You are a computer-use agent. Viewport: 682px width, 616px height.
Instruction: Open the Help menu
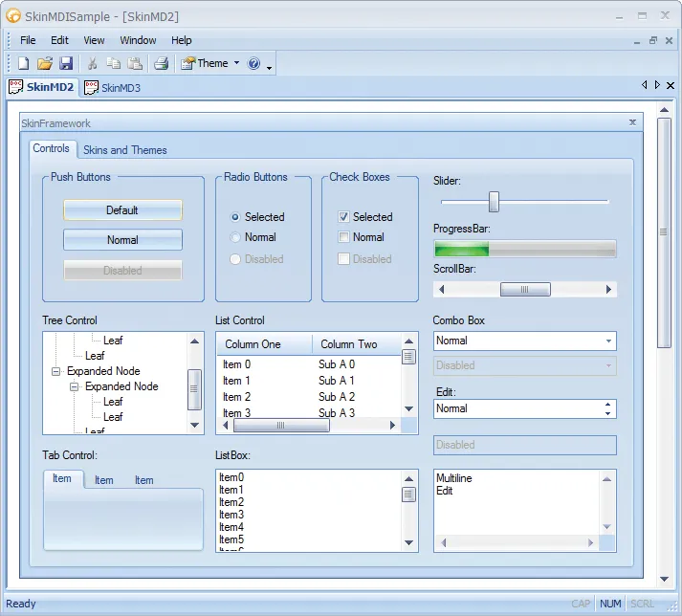click(182, 40)
